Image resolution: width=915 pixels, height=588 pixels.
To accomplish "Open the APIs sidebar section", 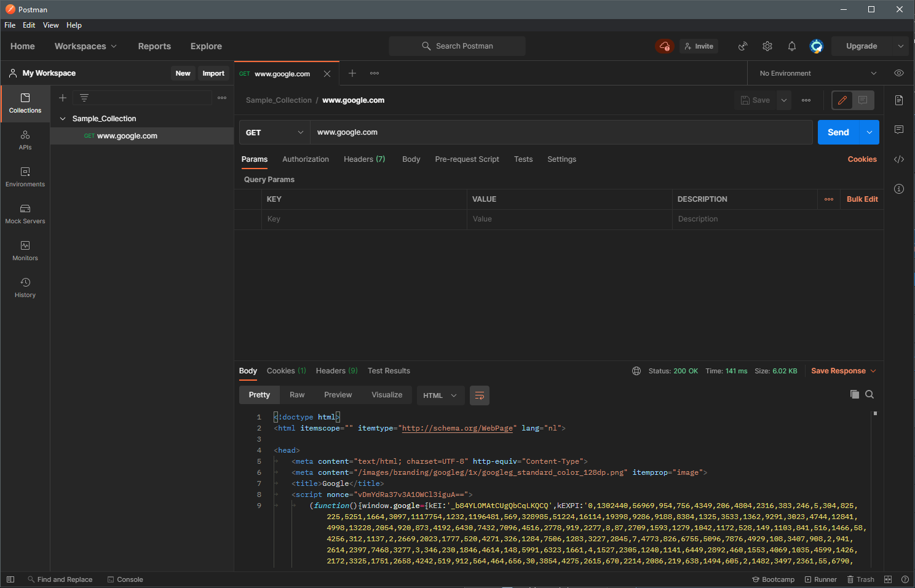I will 25,140.
